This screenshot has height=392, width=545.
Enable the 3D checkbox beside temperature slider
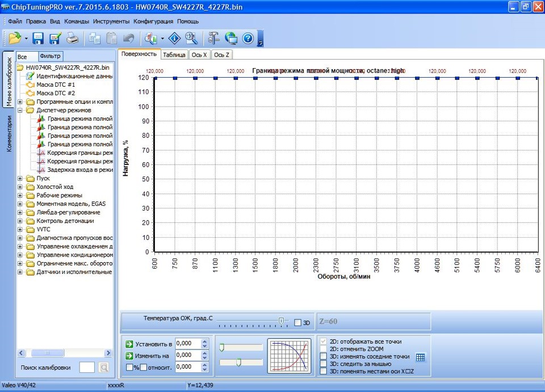click(x=297, y=323)
